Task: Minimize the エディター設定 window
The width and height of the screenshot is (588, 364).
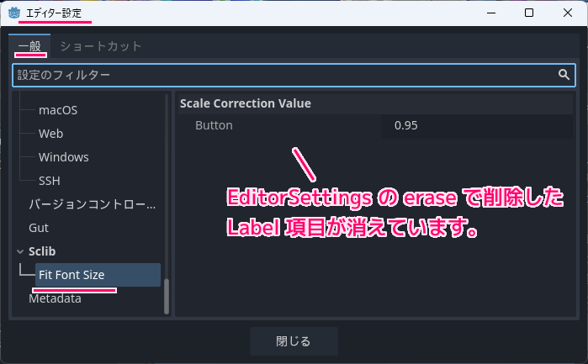Action: [x=491, y=13]
